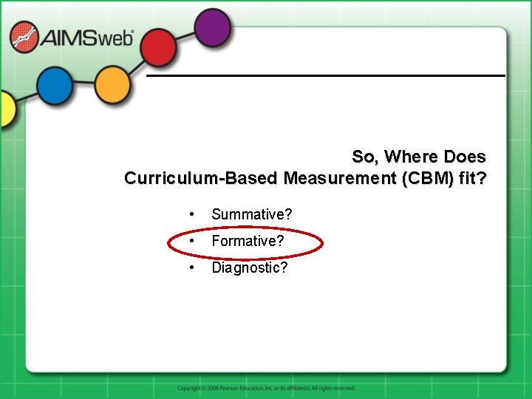The height and width of the screenshot is (399, 532).
Task: Click the AIMSweb logo icon
Action: pyautogui.click(x=24, y=37)
